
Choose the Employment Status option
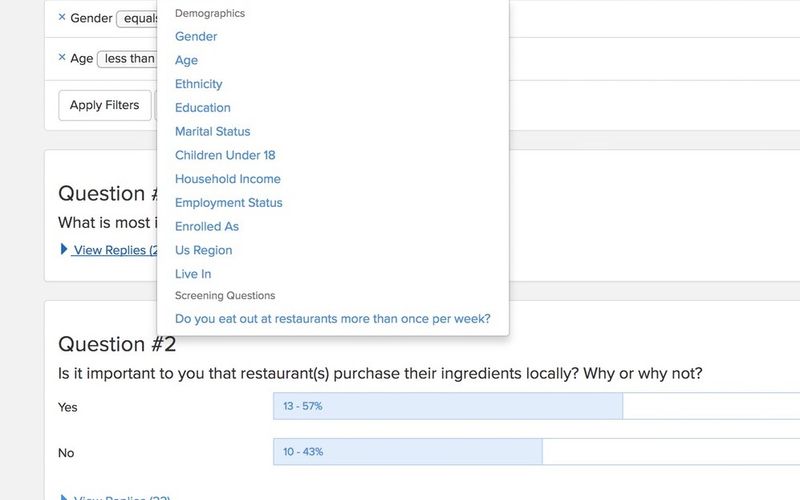point(229,203)
